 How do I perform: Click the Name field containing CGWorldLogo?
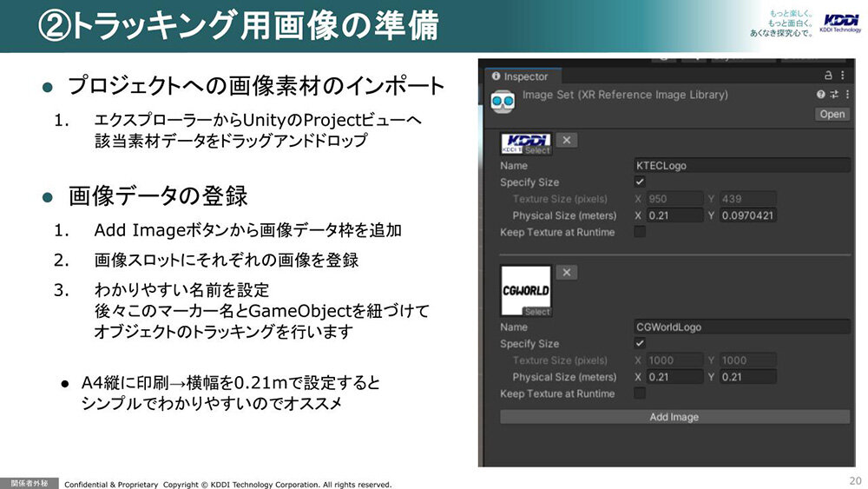pos(741,327)
